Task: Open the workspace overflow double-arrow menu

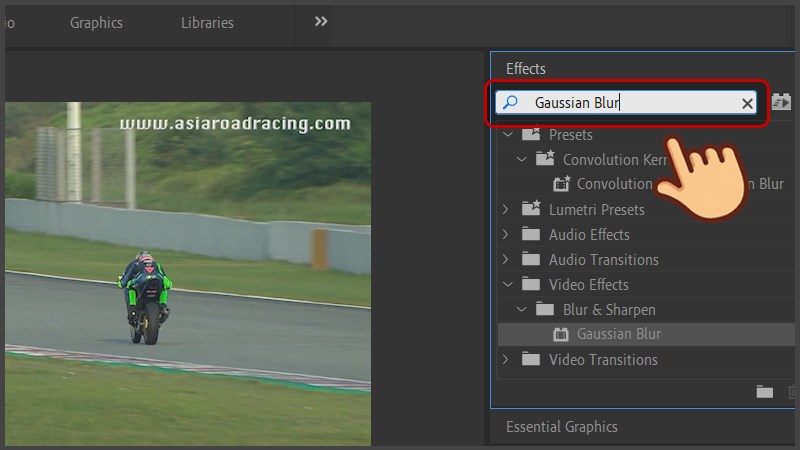Action: tap(321, 22)
